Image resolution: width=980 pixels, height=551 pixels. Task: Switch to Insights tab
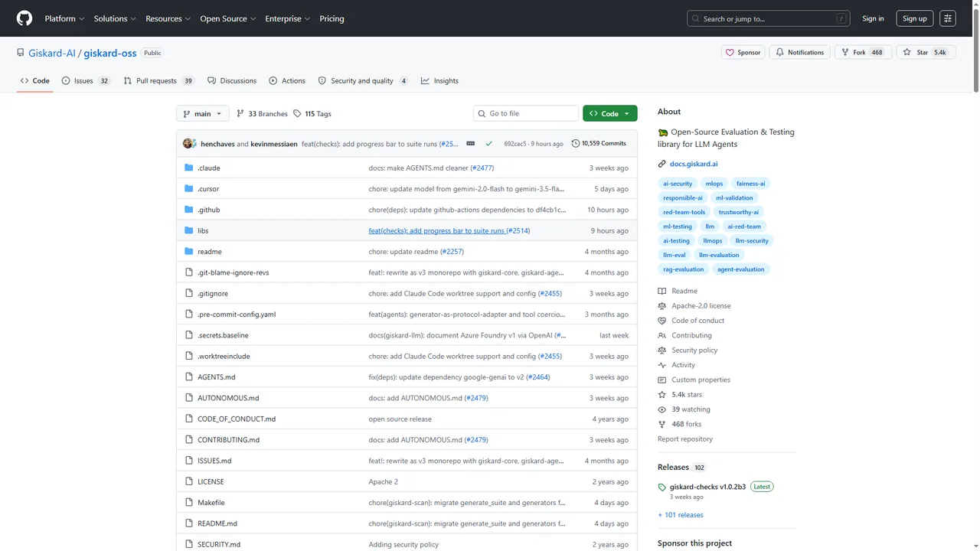439,80
